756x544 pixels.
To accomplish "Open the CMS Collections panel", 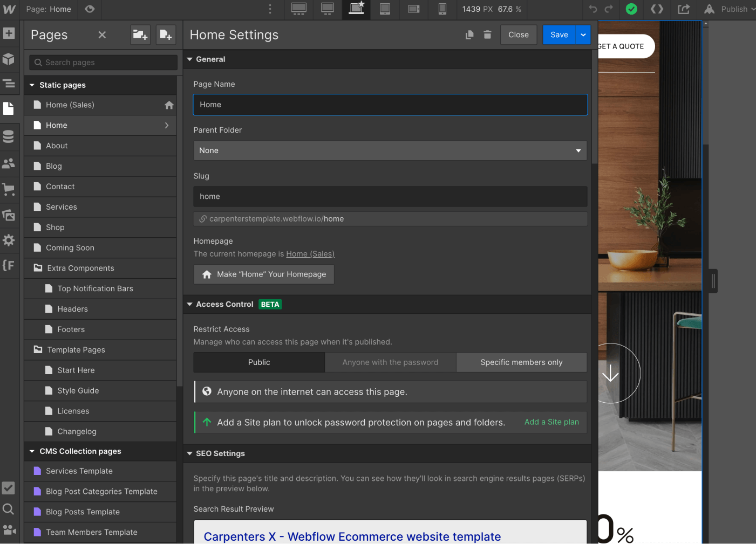I will click(x=9, y=136).
